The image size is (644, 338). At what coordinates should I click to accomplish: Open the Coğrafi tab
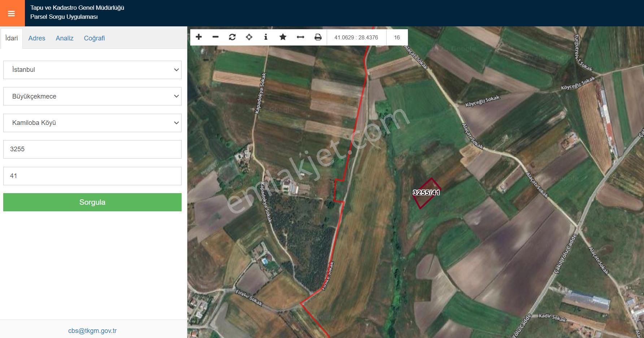click(94, 38)
